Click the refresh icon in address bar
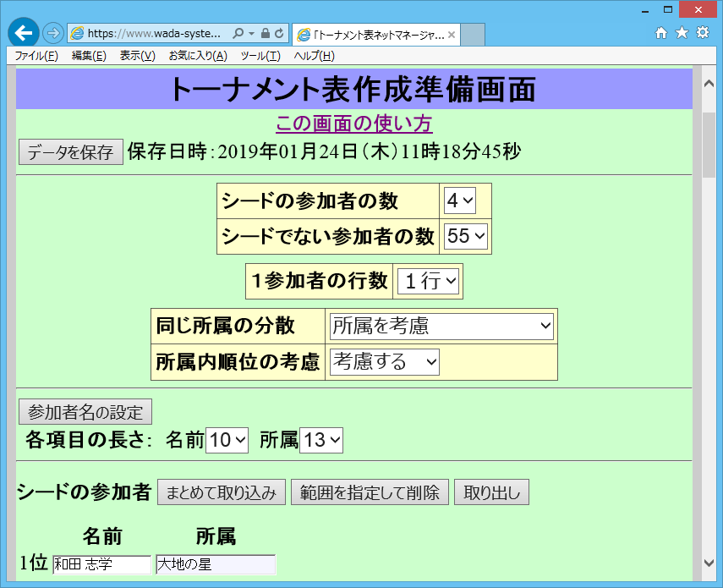The image size is (723, 588). click(279, 33)
